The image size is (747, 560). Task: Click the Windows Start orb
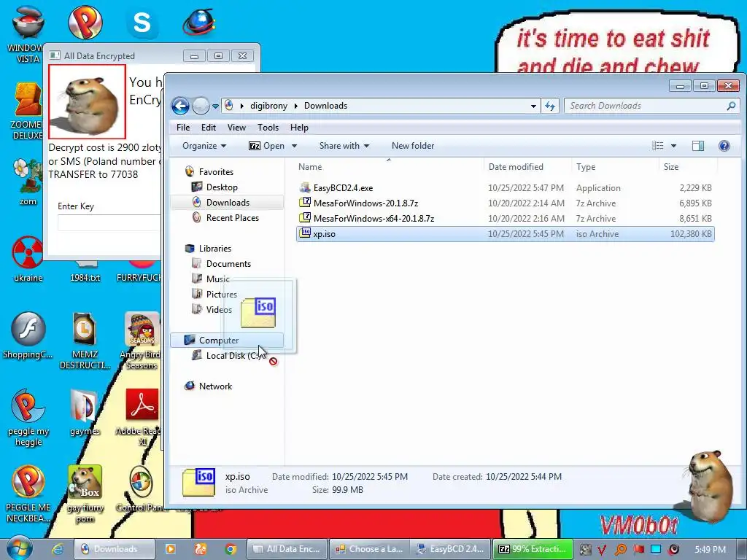pyautogui.click(x=20, y=548)
